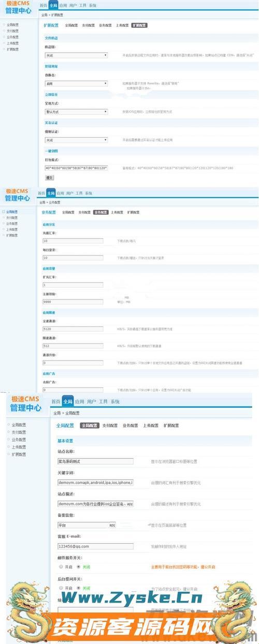Click the 站点描述 input field
259x644 pixels.
pyautogui.click(x=95, y=503)
